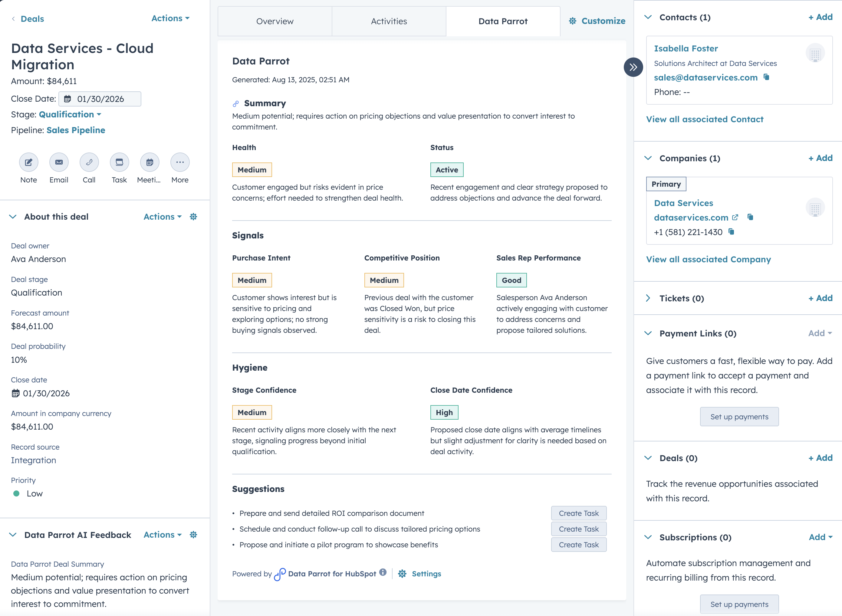Click the info icon next to Data Parrot for HubSpot
The width and height of the screenshot is (842, 616).
[383, 573]
